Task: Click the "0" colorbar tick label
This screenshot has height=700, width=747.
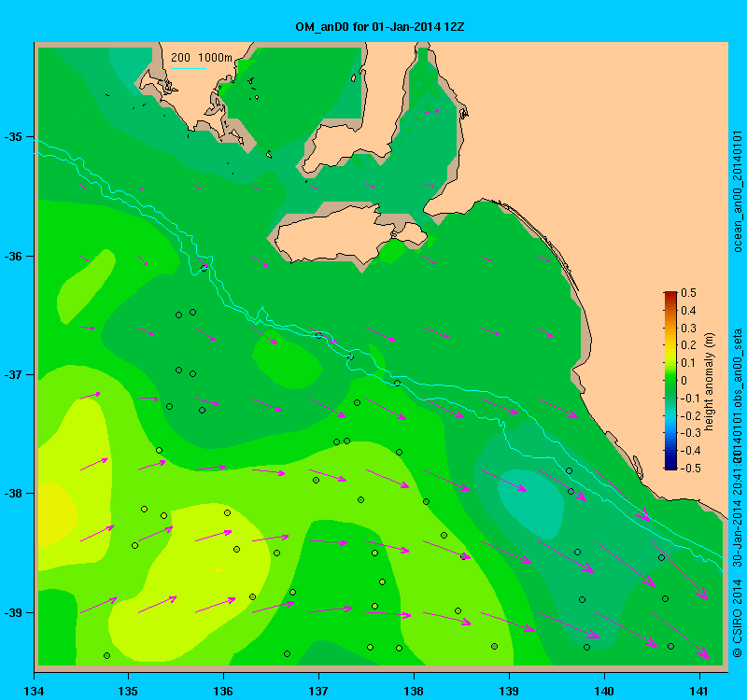Action: click(684, 381)
